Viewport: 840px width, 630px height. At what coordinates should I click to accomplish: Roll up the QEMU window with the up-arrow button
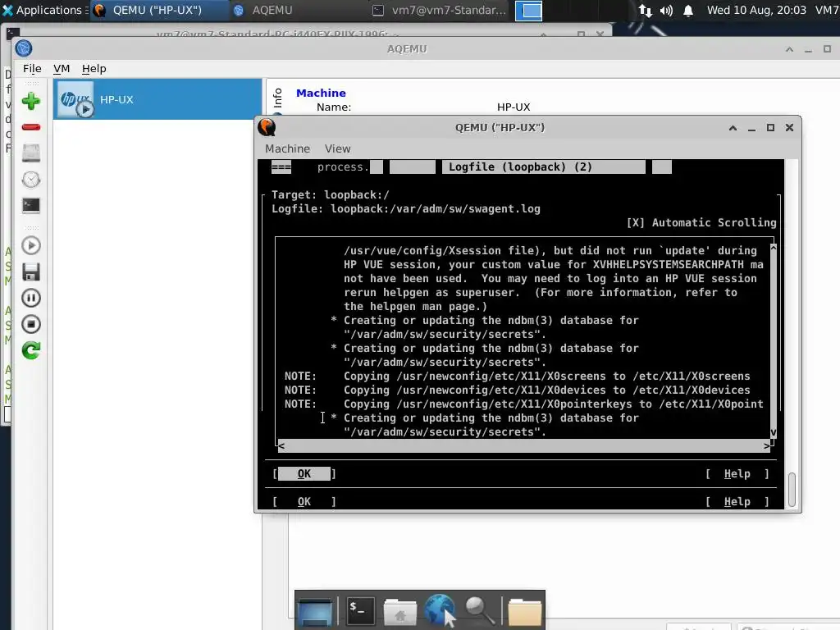(733, 127)
